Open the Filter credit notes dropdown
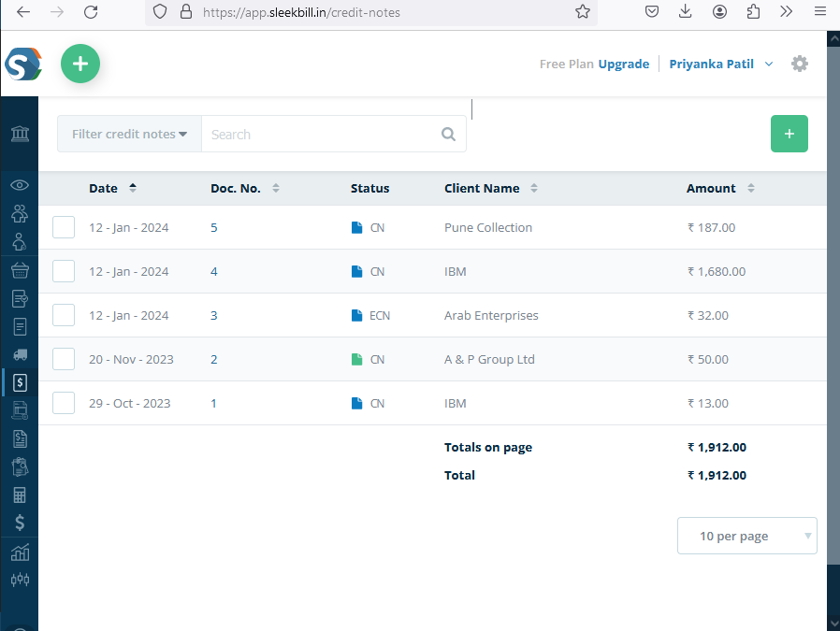Viewport: 840px width, 631px height. point(129,134)
